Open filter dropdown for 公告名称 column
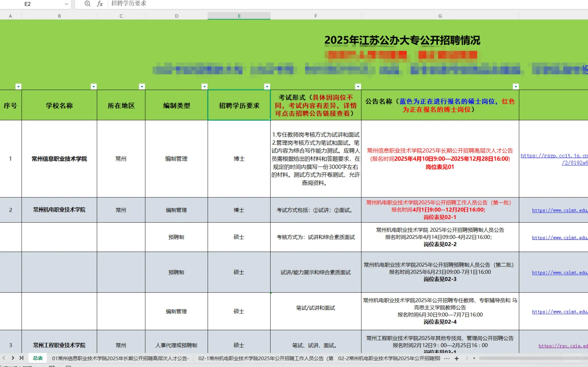This screenshot has width=588, height=367. click(x=516, y=87)
